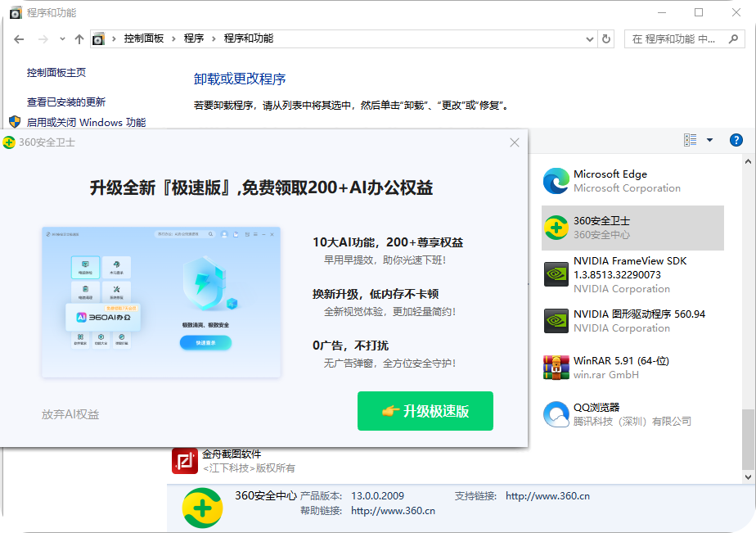This screenshot has height=533, width=756.
Task: Select NVIDIA 图形驱动程序 560.94 entry
Action: pos(632,321)
